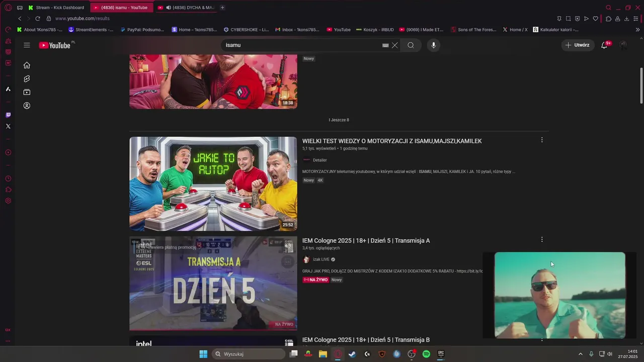Open browser downloads icon
Image resolution: width=644 pixels, height=362 pixels.
pyautogui.click(x=626, y=19)
